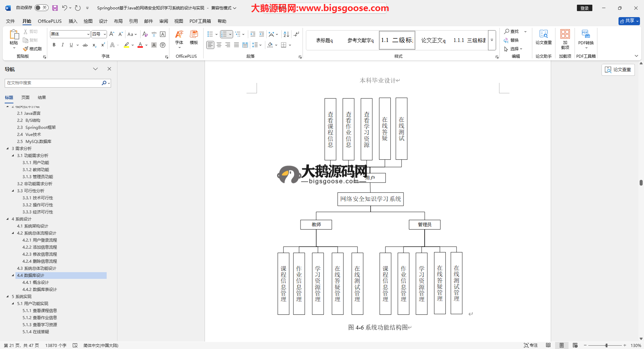The height and width of the screenshot is (349, 644).
Task: Click the Save icon in title bar
Action: pos(55,8)
